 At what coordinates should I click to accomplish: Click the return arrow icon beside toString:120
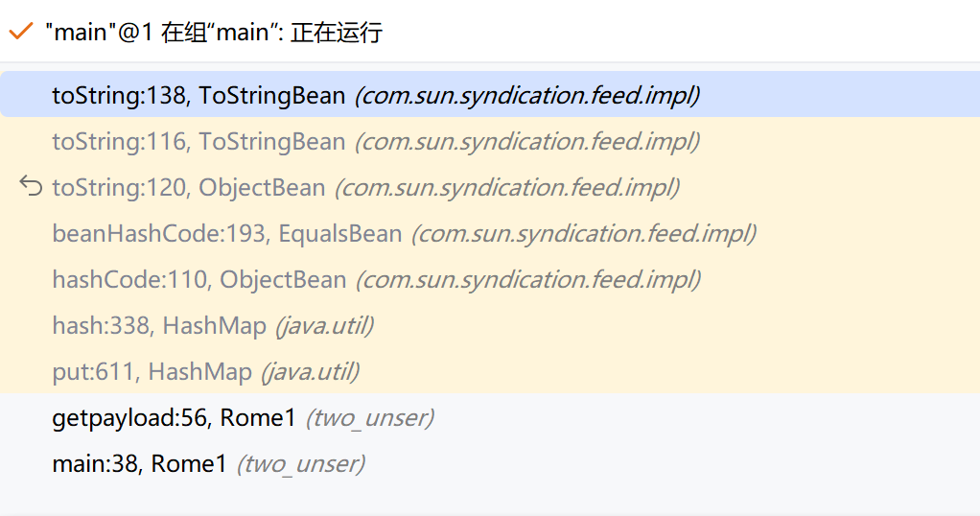point(31,187)
